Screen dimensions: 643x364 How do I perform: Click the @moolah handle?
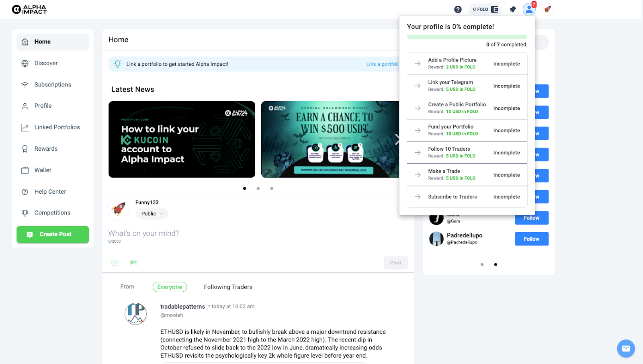[x=172, y=315]
